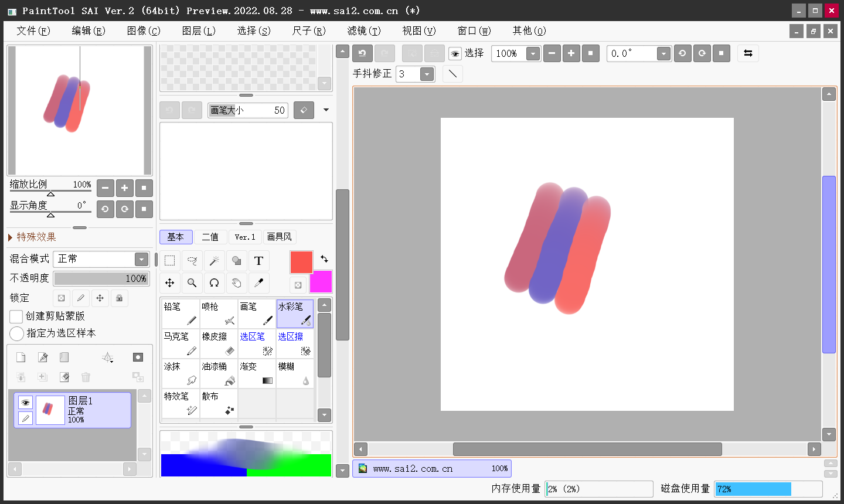Select the 马克笔 marker tool
Viewport: 844px width, 504px height.
click(181, 343)
